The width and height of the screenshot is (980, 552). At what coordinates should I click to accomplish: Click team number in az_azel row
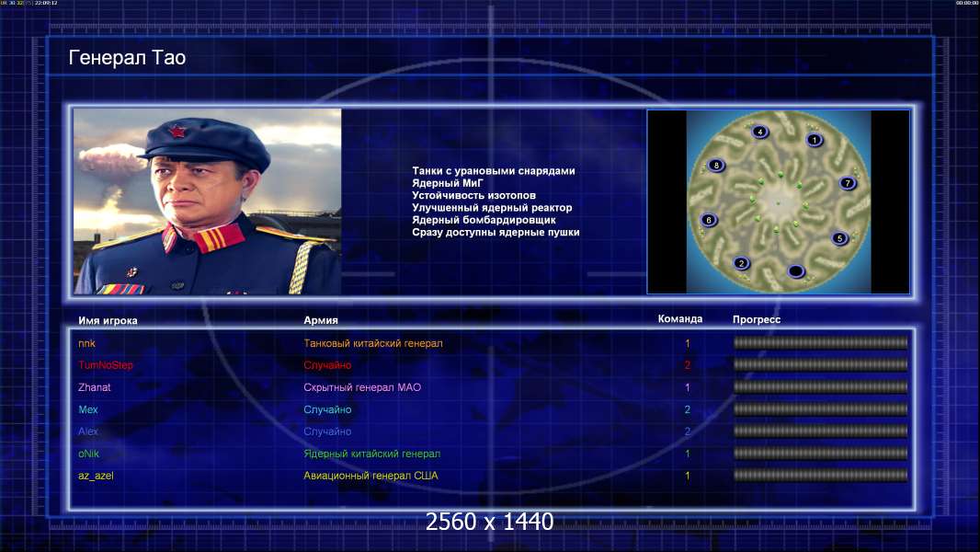tap(688, 476)
